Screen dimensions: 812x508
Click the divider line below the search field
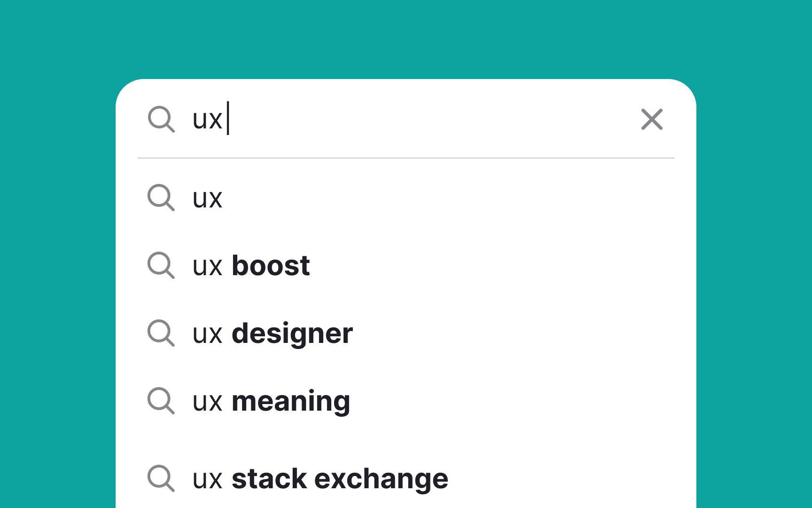[405, 158]
